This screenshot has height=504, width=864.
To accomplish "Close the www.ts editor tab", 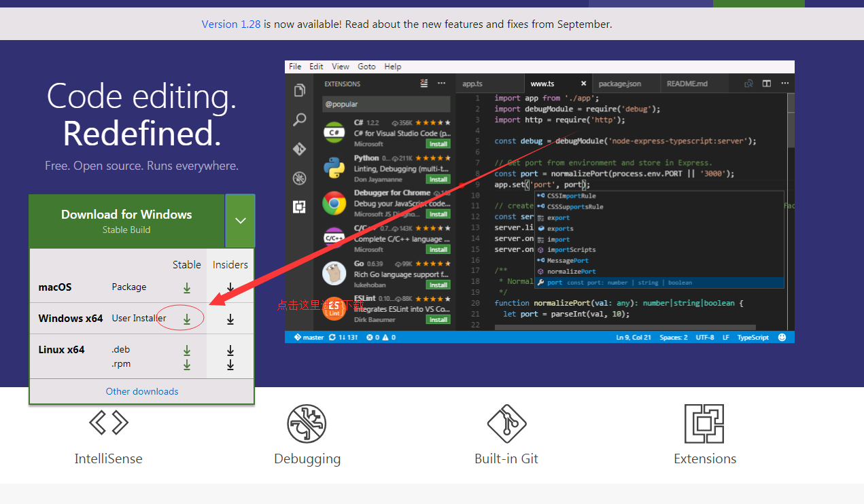I will (x=584, y=84).
